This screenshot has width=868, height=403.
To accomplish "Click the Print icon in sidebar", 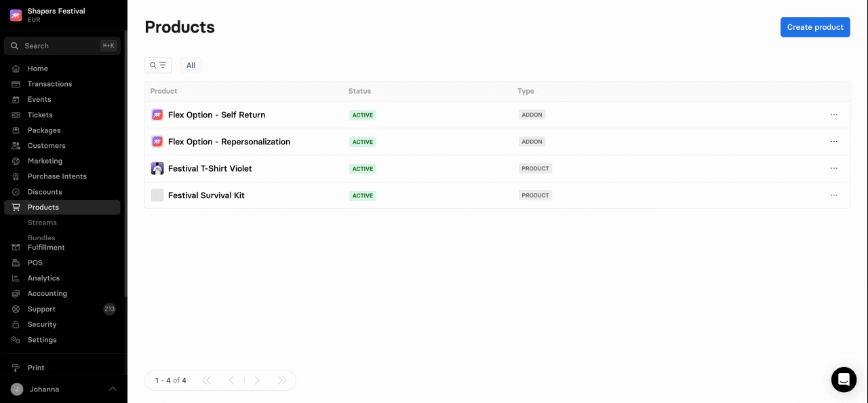I will coord(16,368).
